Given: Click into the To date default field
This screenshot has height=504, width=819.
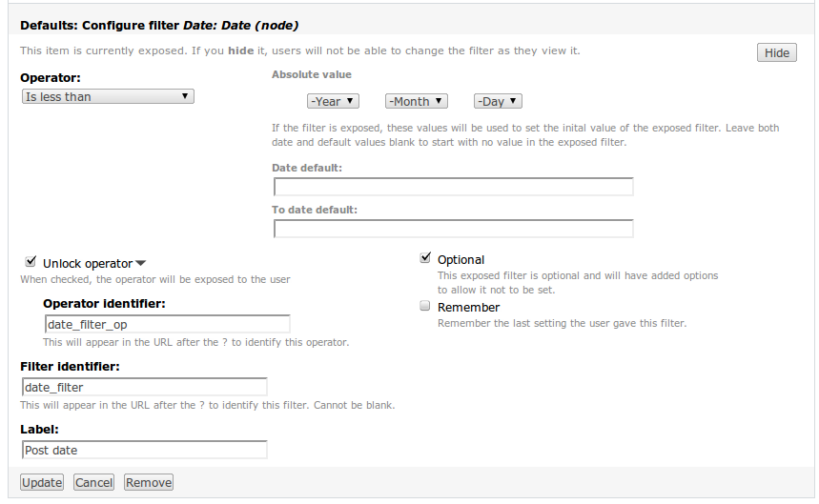Looking at the screenshot, I should [x=454, y=229].
